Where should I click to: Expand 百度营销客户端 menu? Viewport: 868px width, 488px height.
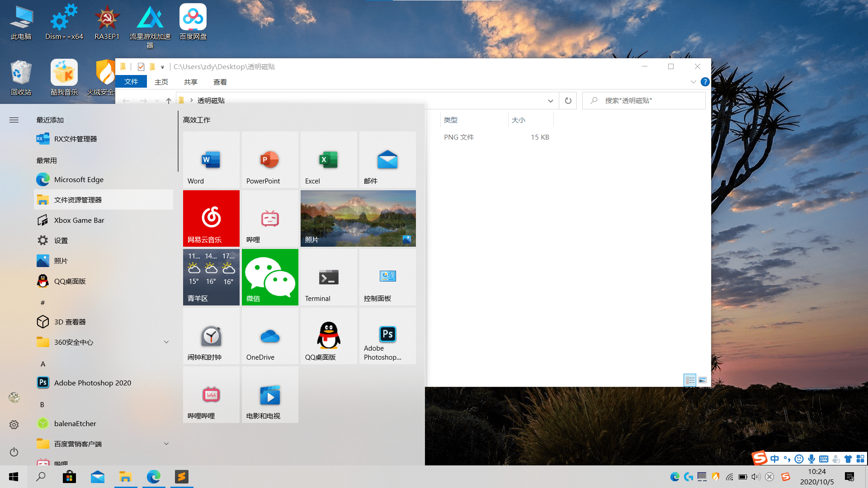pos(166,443)
